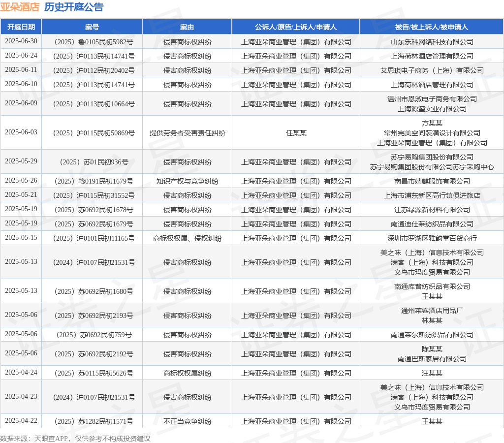
Task: Select date cell 2025-05-26
Action: (x=21, y=180)
